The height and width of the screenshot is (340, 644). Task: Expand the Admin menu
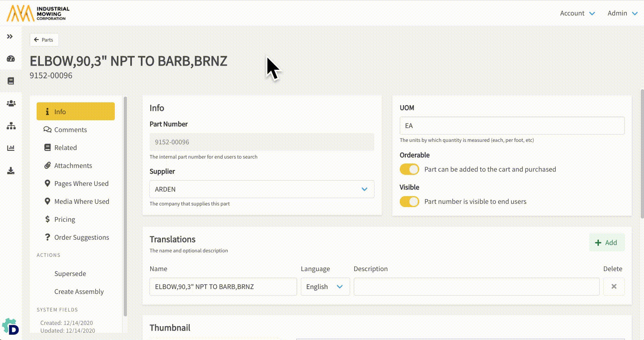tap(622, 13)
